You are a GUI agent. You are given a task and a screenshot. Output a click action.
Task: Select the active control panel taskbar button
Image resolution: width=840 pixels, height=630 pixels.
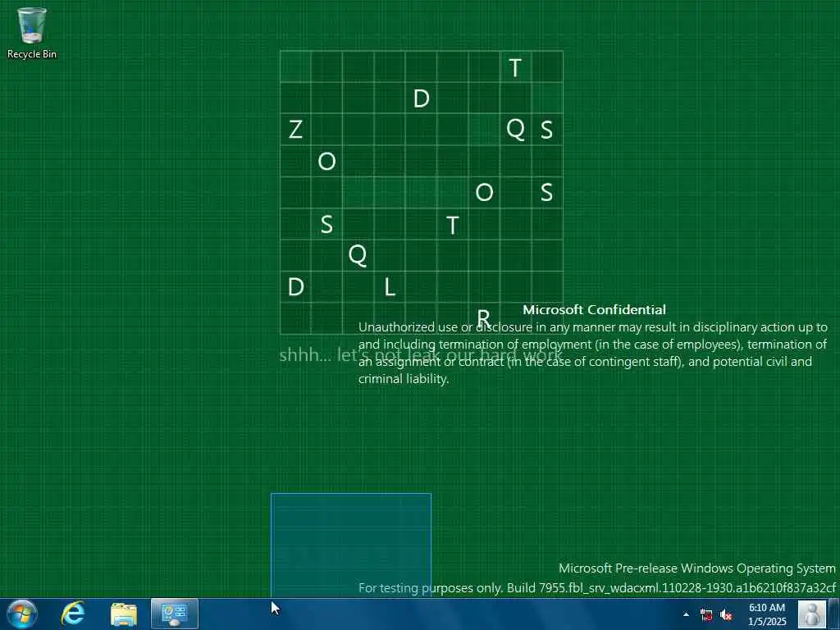click(175, 614)
